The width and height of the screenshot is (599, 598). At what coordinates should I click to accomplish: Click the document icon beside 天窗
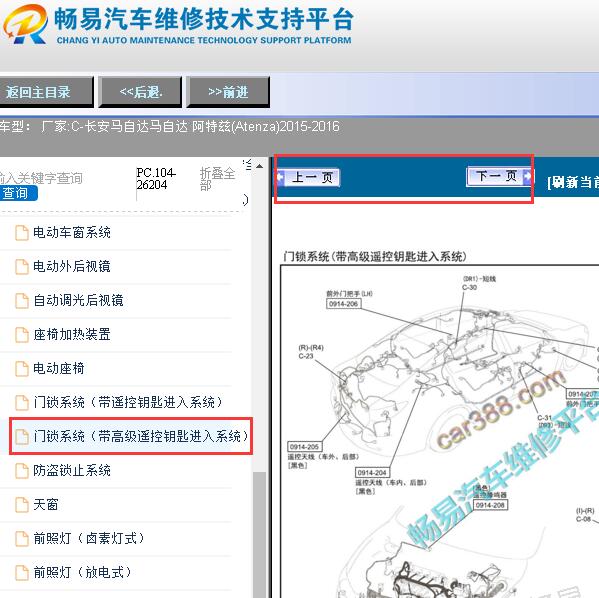[22, 505]
